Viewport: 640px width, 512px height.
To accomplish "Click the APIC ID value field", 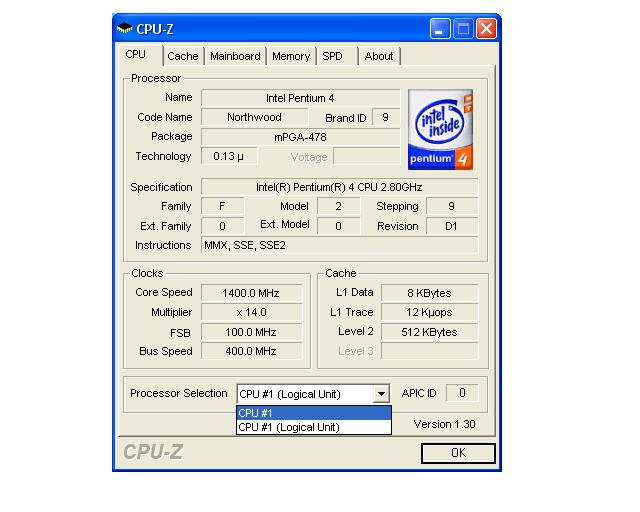I will pyautogui.click(x=462, y=393).
